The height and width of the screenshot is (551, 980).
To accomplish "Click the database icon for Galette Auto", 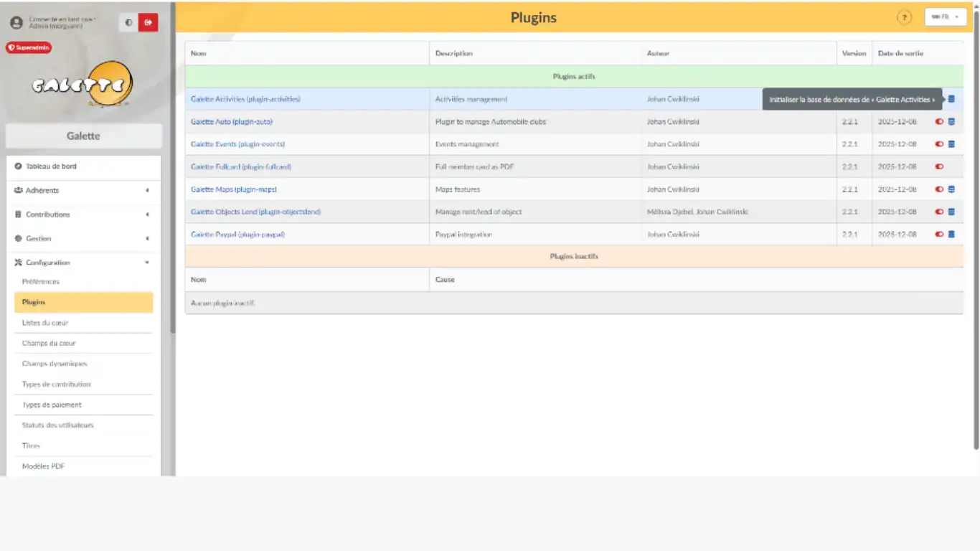I will [951, 122].
